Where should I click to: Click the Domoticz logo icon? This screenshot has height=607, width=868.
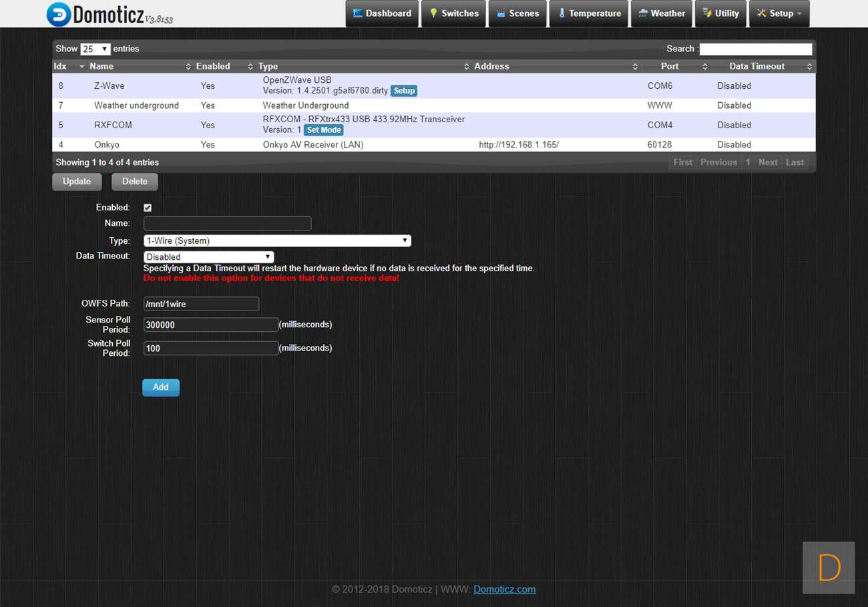59,14
